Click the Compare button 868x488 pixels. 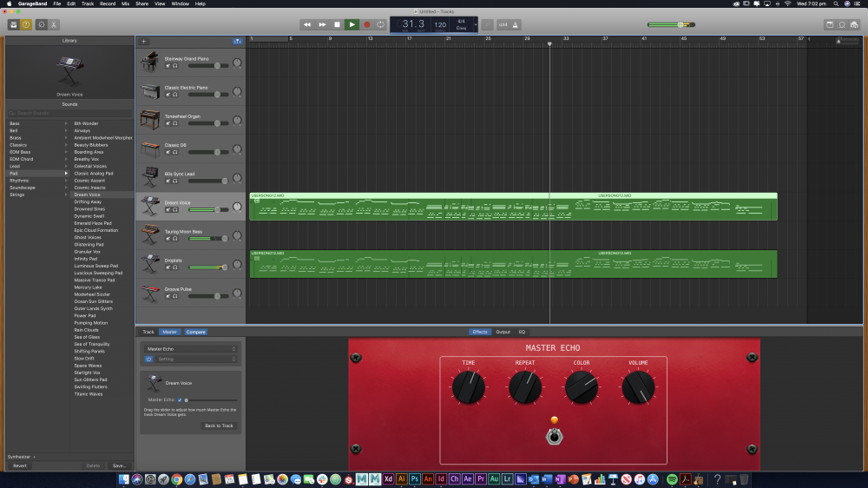point(195,332)
